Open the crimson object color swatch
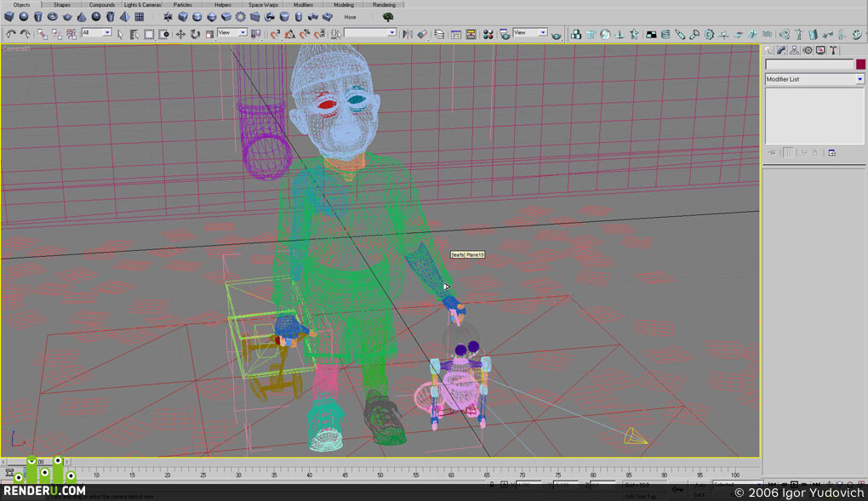Image resolution: width=868 pixels, height=501 pixels. tap(860, 64)
